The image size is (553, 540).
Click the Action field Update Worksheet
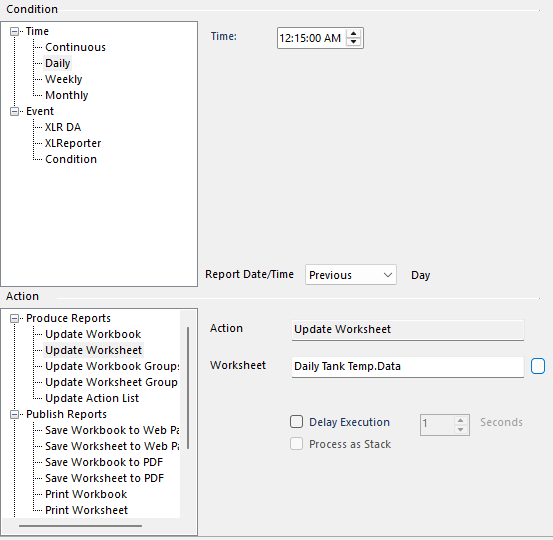click(x=408, y=330)
